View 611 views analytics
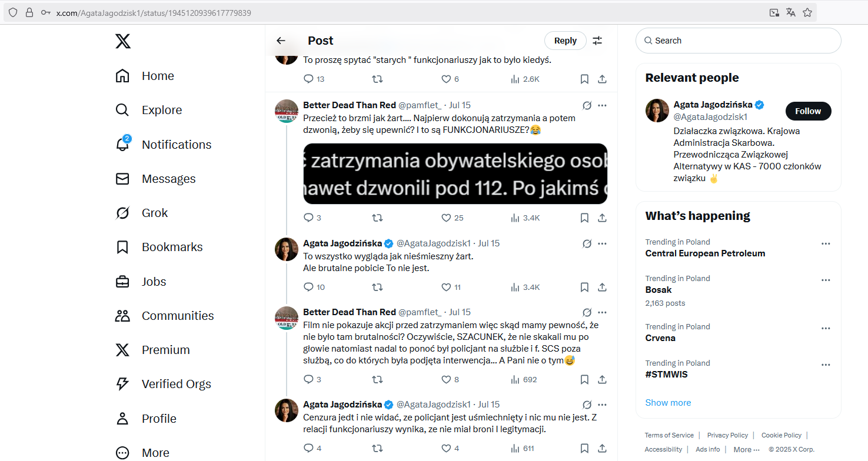Image resolution: width=868 pixels, height=461 pixels. click(523, 448)
